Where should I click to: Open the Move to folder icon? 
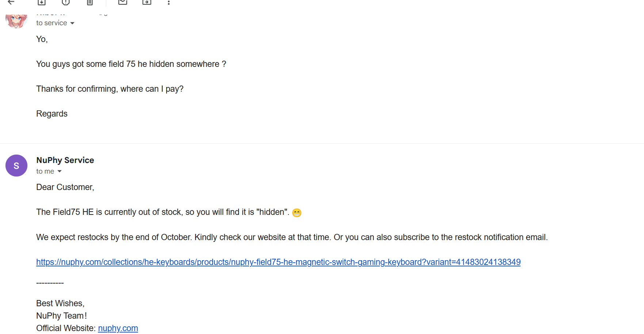click(147, 2)
